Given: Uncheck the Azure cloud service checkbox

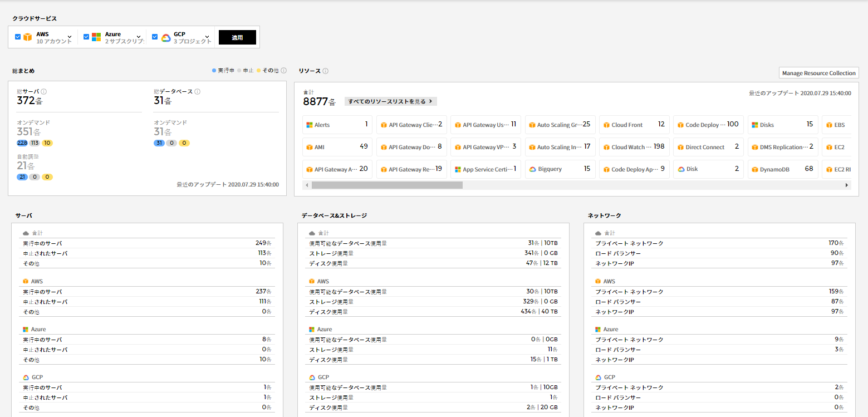Looking at the screenshot, I should pyautogui.click(x=86, y=37).
